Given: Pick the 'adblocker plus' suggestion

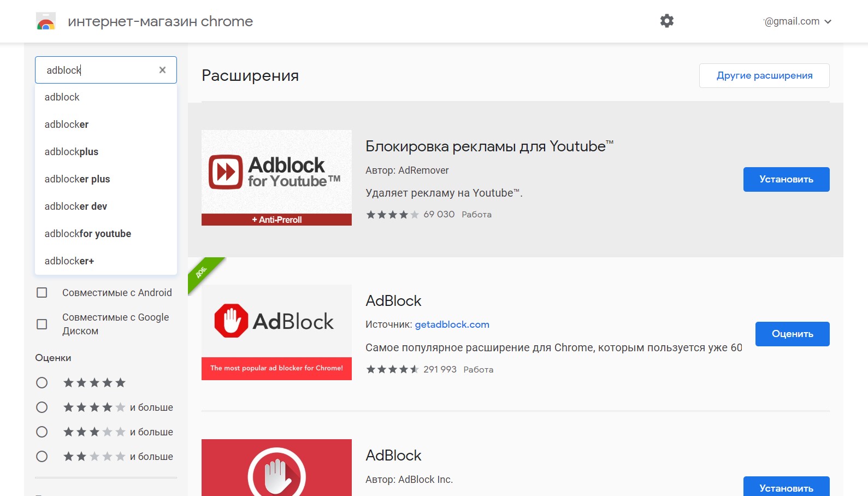Looking at the screenshot, I should (106, 179).
